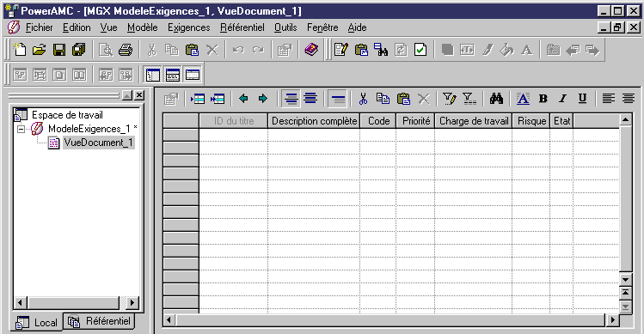Click Paste icon in grid toolbar

(403, 99)
